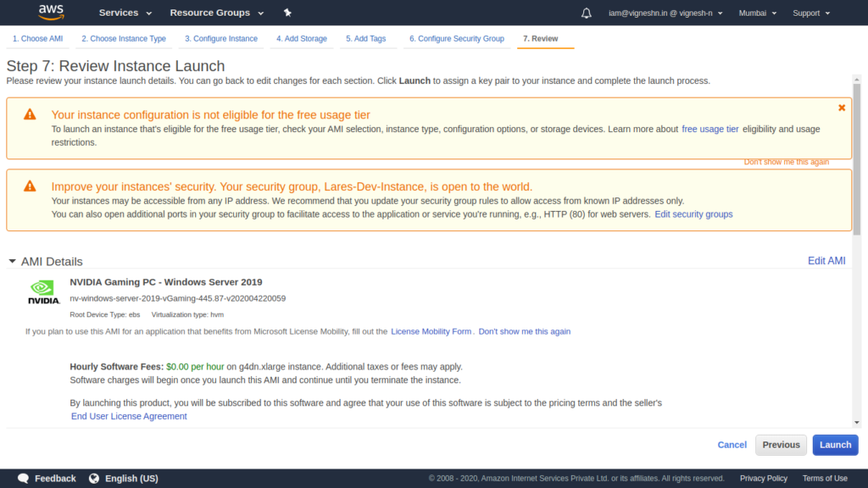Image resolution: width=868 pixels, height=488 pixels.
Task: Open the Services dropdown menu
Action: (x=125, y=13)
